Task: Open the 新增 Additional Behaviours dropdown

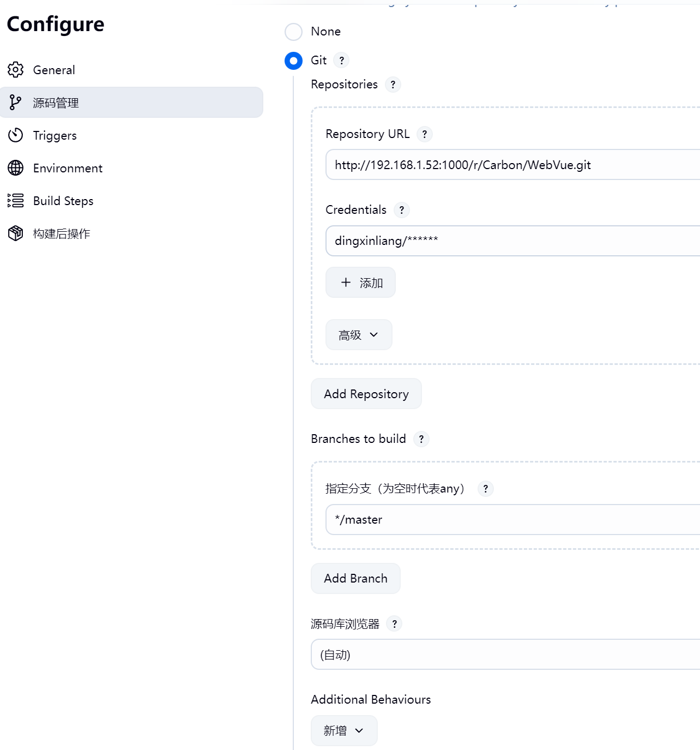Action: 343,730
